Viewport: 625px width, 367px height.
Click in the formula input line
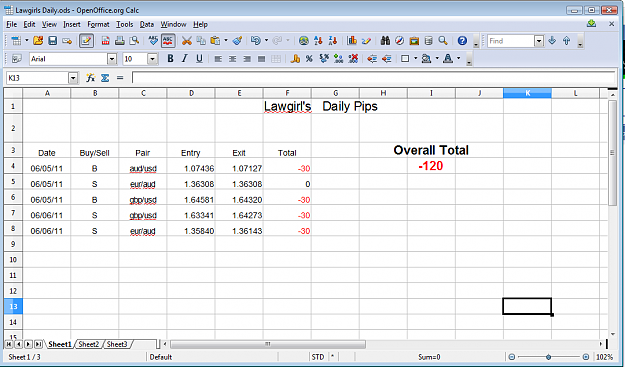pyautogui.click(x=373, y=78)
